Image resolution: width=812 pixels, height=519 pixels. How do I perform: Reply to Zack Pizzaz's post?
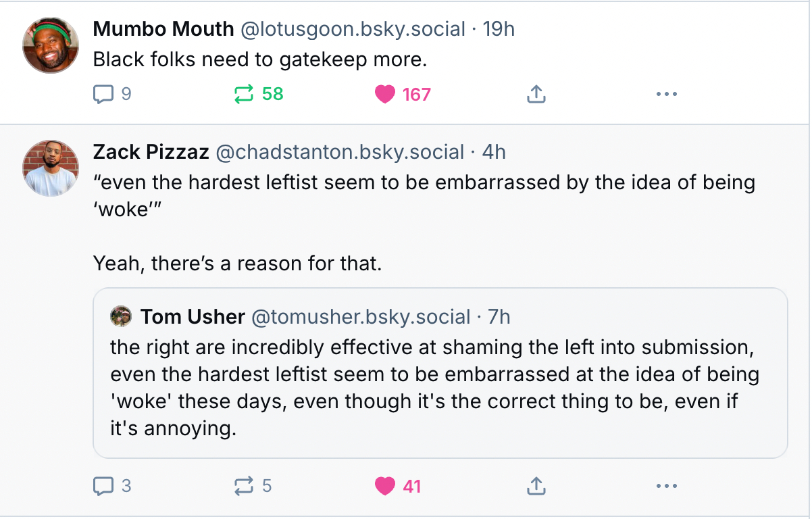pyautogui.click(x=103, y=485)
